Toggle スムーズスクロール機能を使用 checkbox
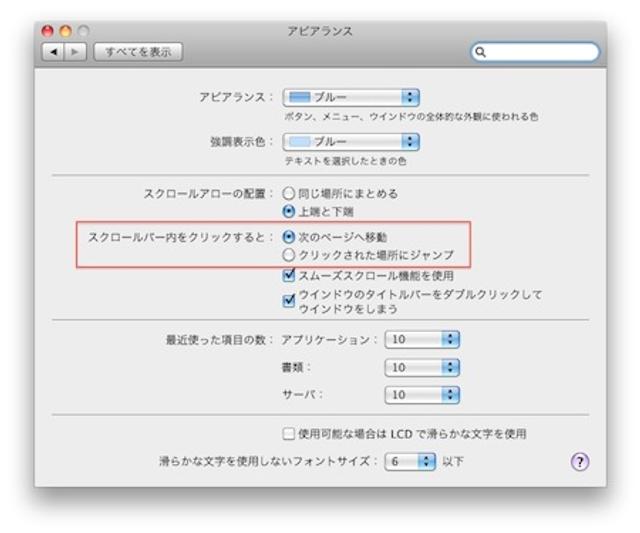The image size is (640, 533). pyautogui.click(x=289, y=275)
